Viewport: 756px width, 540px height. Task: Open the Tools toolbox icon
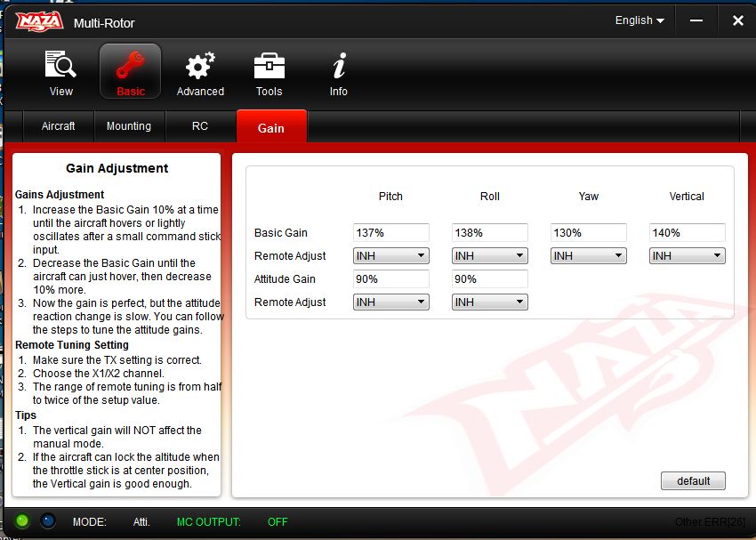pyautogui.click(x=269, y=66)
